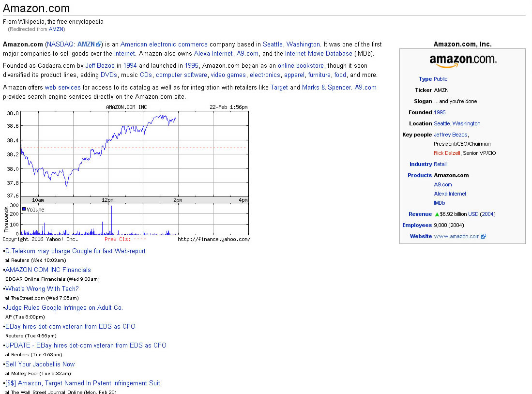
Task: Click the Revenue label in the infobox
Action: pos(420,214)
